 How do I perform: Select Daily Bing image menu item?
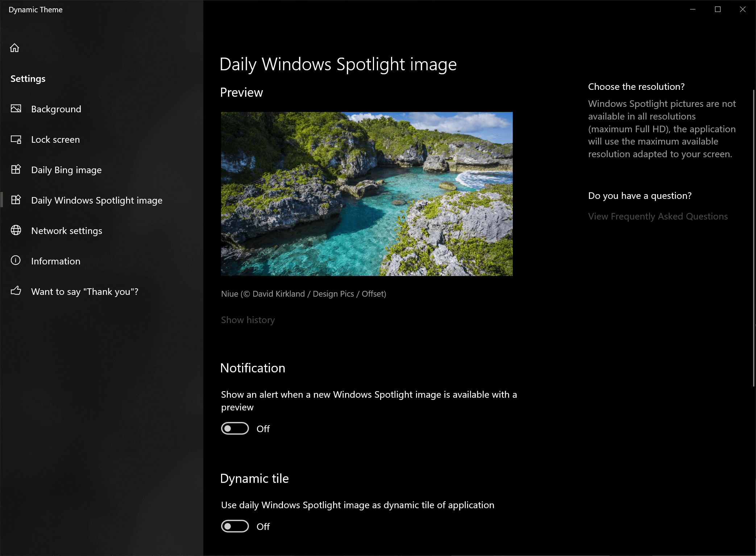66,170
